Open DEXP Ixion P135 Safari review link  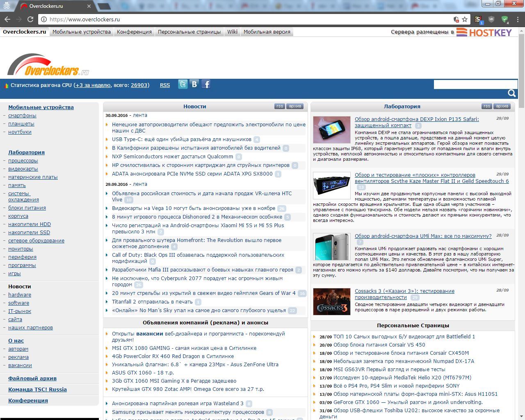pos(417,122)
